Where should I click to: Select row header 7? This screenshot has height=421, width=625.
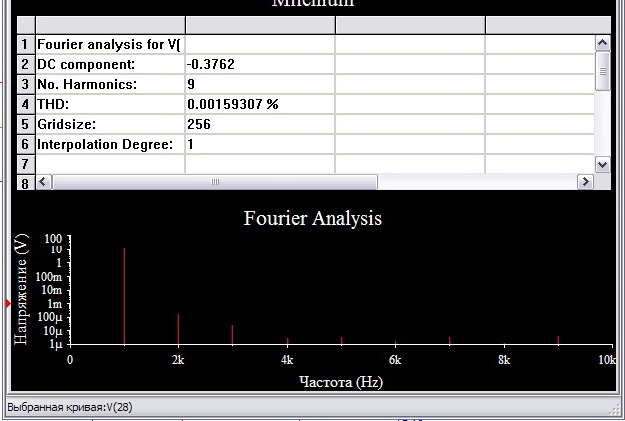tap(26, 164)
